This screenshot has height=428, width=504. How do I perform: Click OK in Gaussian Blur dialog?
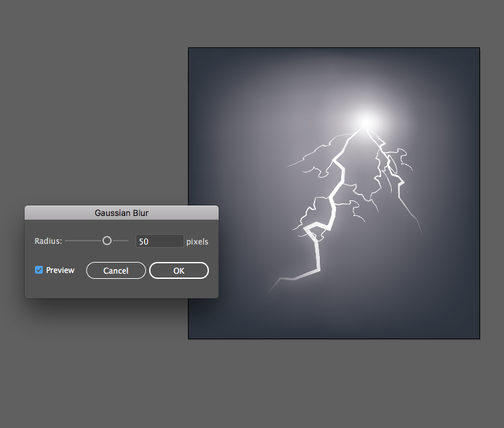coord(179,270)
